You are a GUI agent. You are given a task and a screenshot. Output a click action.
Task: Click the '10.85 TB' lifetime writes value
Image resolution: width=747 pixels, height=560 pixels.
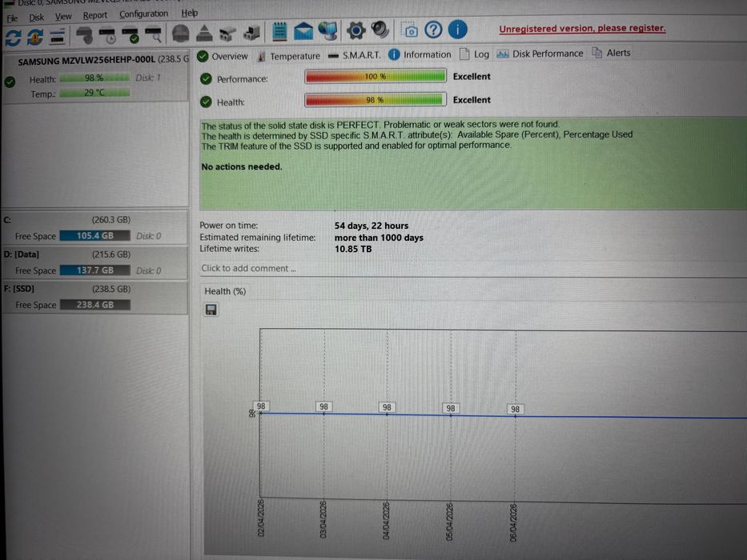coord(352,249)
